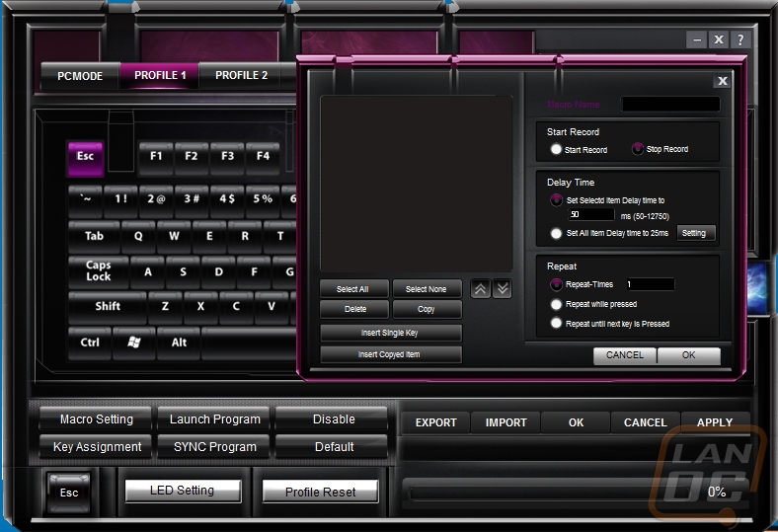Select Repeat-Times radio option

556,284
